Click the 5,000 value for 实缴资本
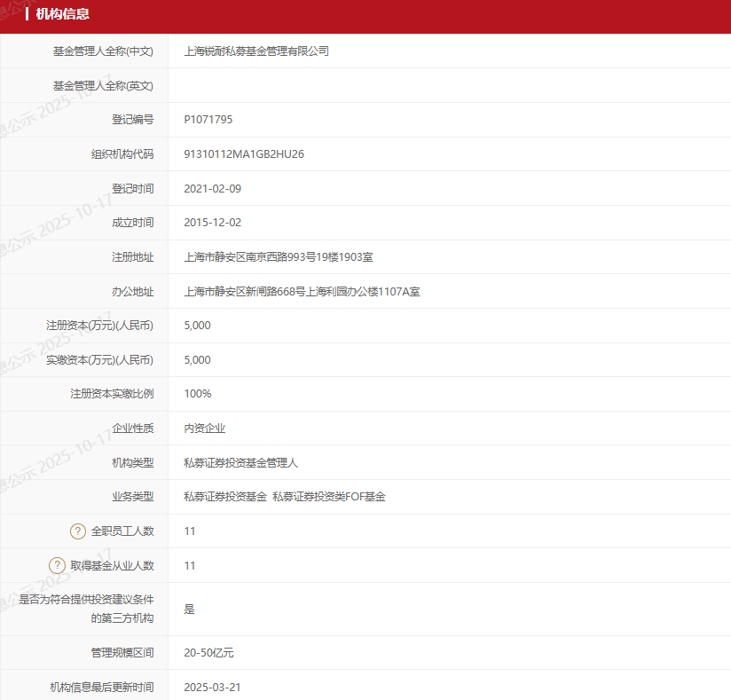 197,360
